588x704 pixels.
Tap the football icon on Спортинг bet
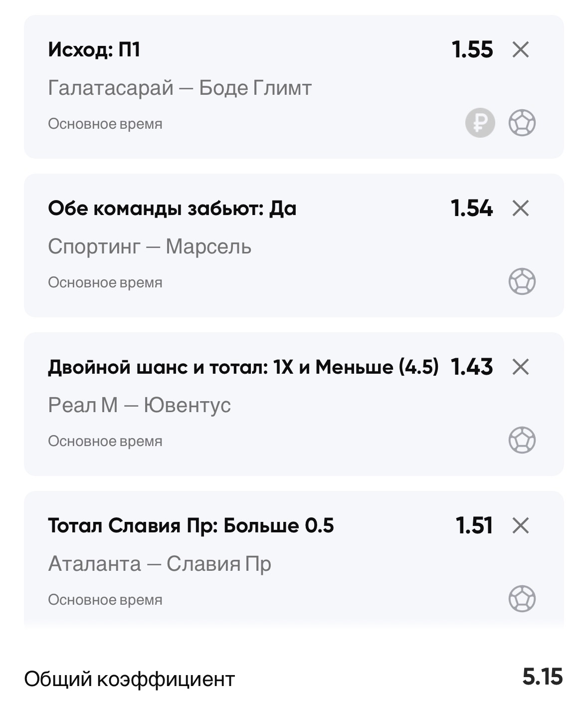pyautogui.click(x=522, y=281)
